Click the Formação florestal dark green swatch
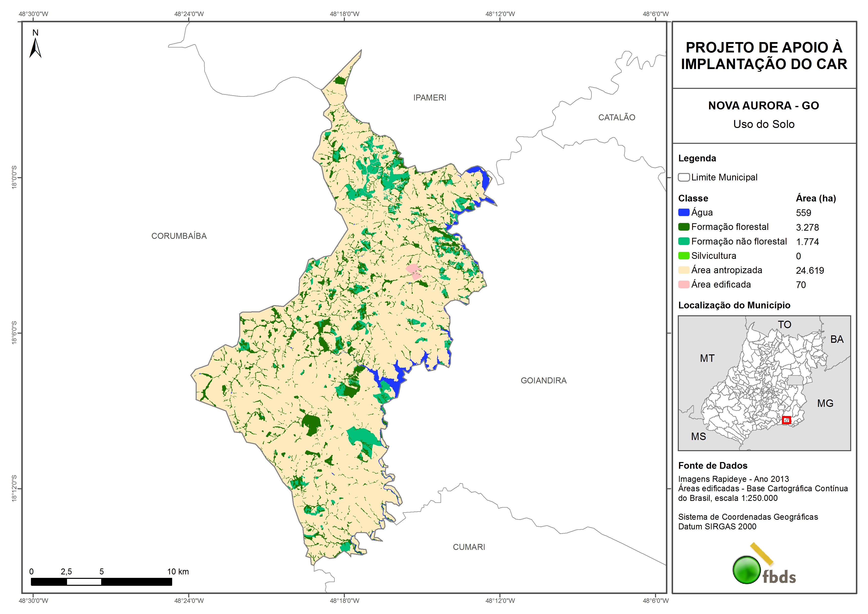Viewport: 868px width, 614px height. tap(683, 227)
